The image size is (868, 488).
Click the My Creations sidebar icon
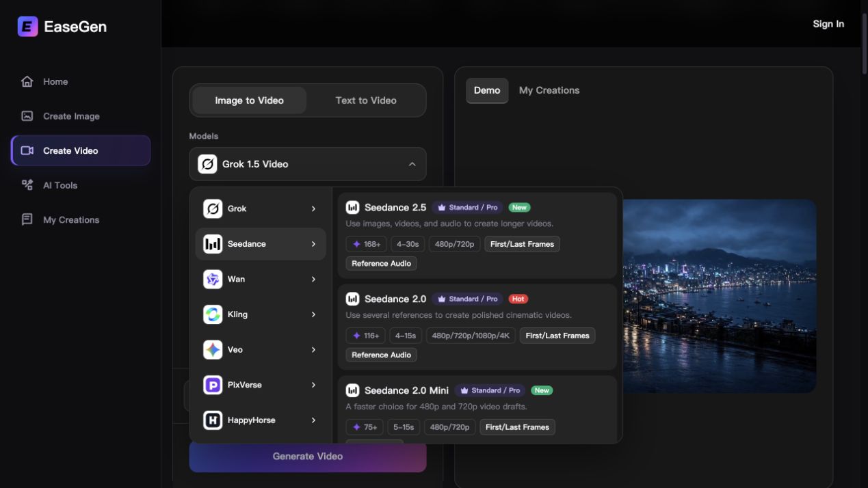[x=27, y=219]
